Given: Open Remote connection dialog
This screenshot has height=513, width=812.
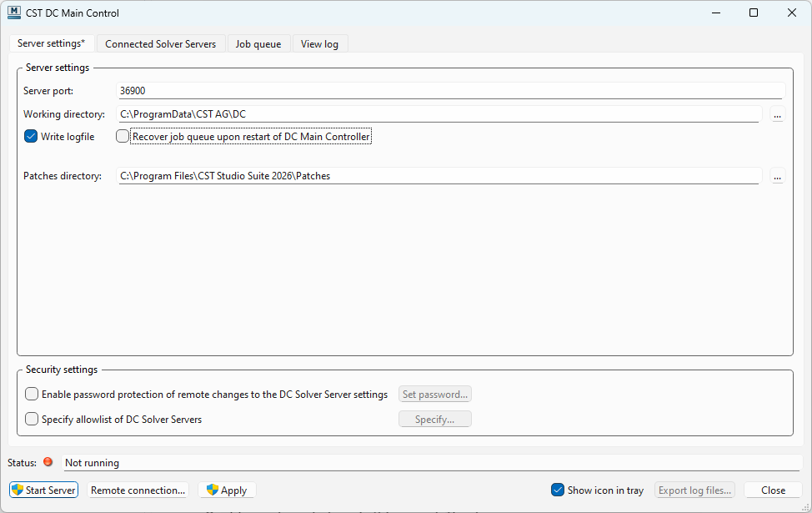Looking at the screenshot, I should coord(138,490).
